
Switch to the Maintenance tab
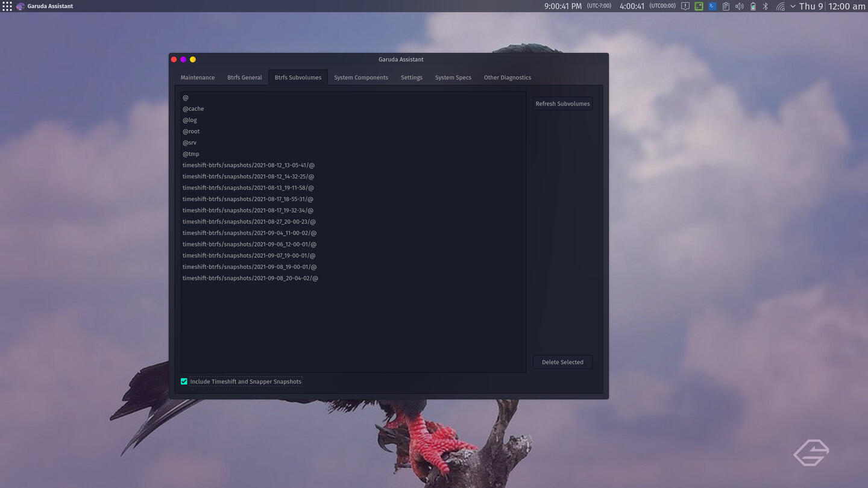click(198, 77)
